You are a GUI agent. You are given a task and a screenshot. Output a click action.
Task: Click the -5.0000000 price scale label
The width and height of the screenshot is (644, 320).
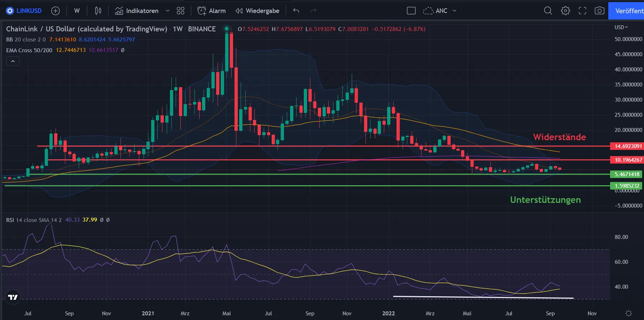(628, 205)
